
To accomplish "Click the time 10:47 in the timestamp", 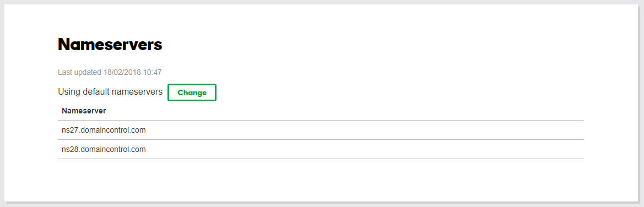I will [153, 72].
